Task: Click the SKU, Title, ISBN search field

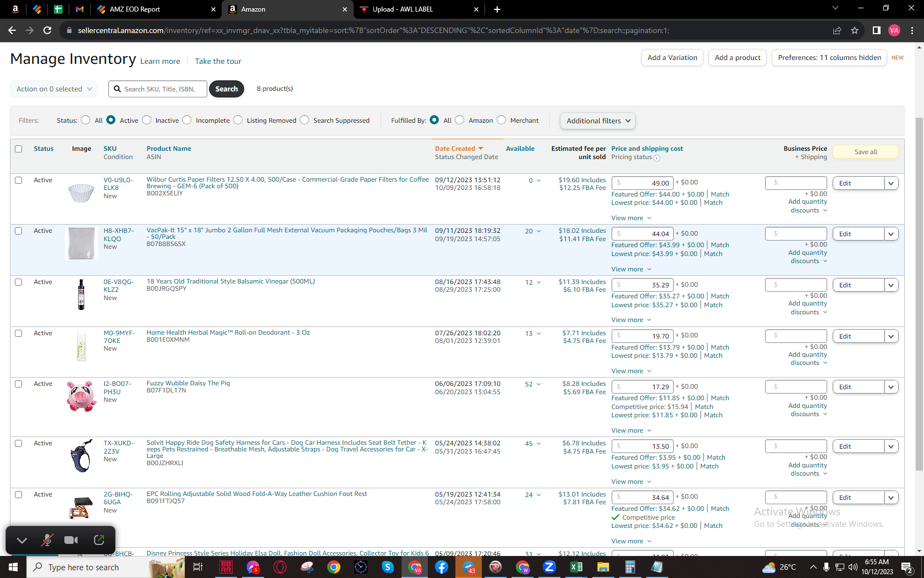Action: pyautogui.click(x=158, y=89)
